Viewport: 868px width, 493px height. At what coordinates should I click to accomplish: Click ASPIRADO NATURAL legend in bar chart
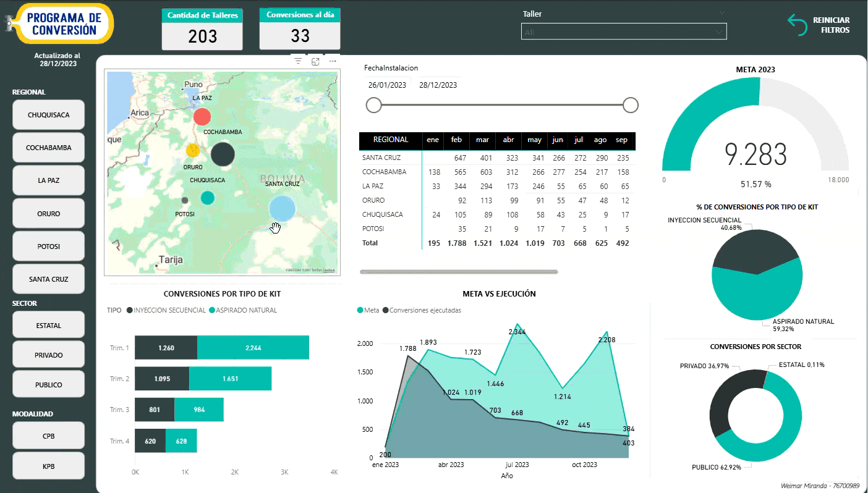243,310
